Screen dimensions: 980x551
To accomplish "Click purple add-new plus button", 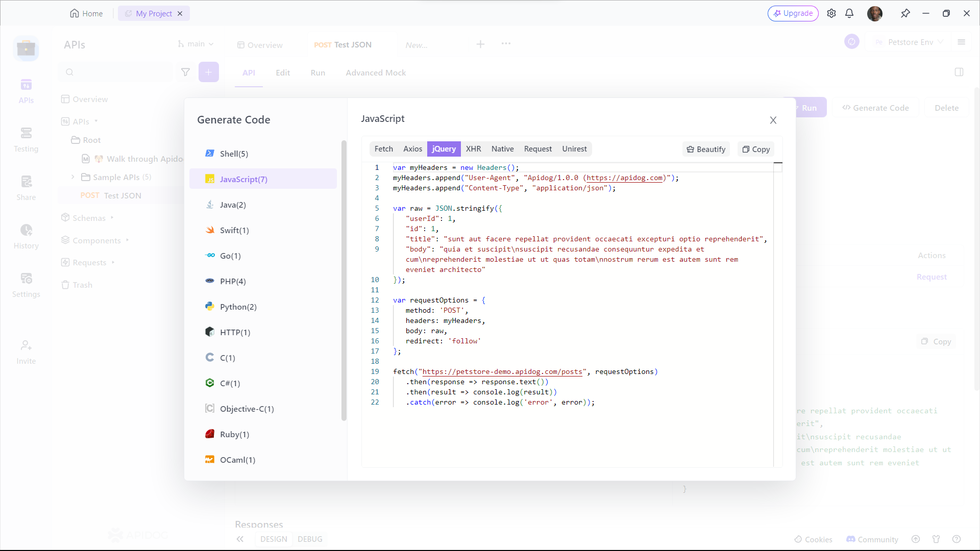I will pyautogui.click(x=208, y=72).
